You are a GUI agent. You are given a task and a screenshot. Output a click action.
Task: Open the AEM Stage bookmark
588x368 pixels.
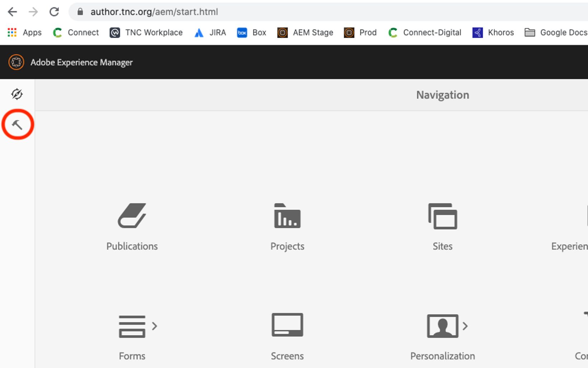click(x=305, y=33)
